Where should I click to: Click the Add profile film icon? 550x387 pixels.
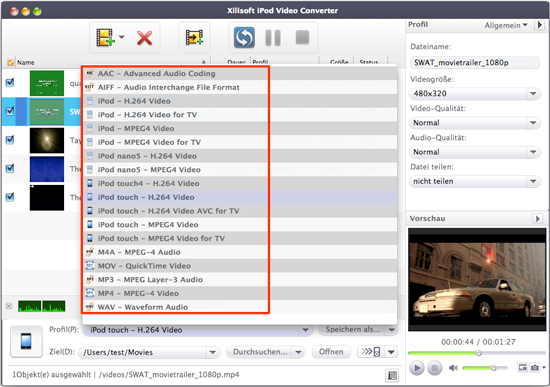194,38
